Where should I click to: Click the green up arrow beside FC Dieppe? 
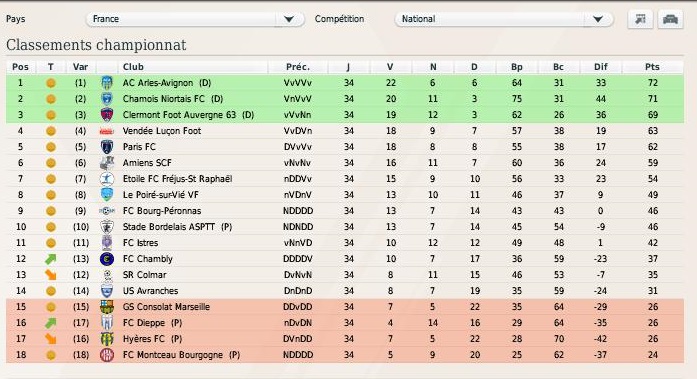[x=51, y=323]
